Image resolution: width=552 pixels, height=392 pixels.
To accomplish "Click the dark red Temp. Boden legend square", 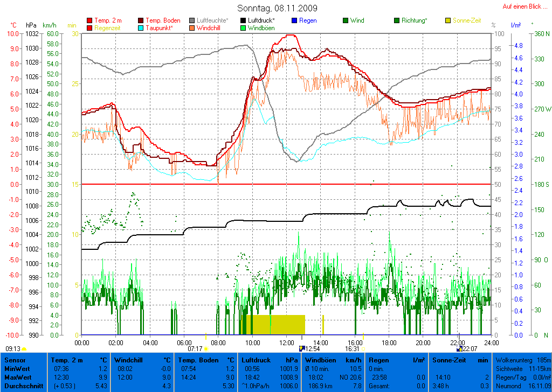I will coord(141,20).
